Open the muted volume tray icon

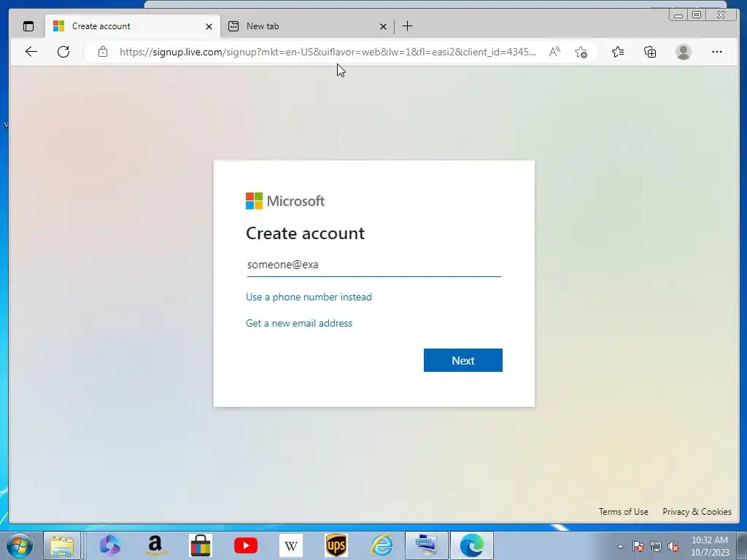[x=673, y=546]
